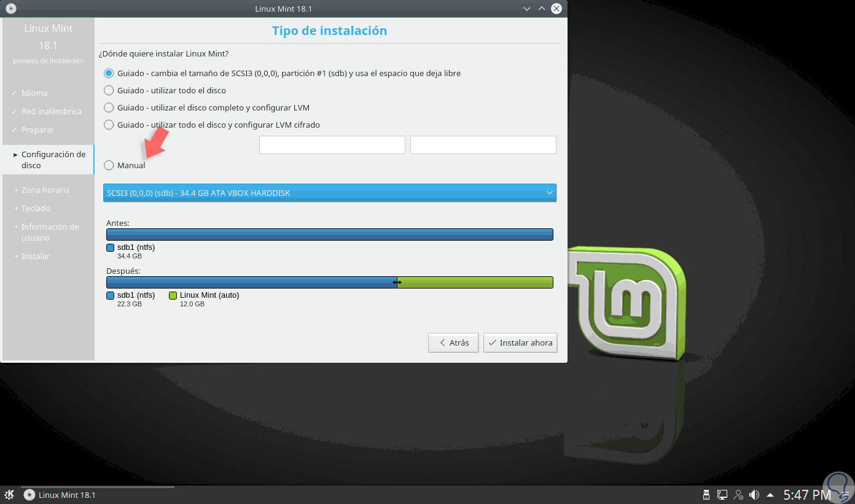Screen dimensions: 855x504
Task: Click the 12.0 GB size label
Action: pyautogui.click(x=192, y=304)
